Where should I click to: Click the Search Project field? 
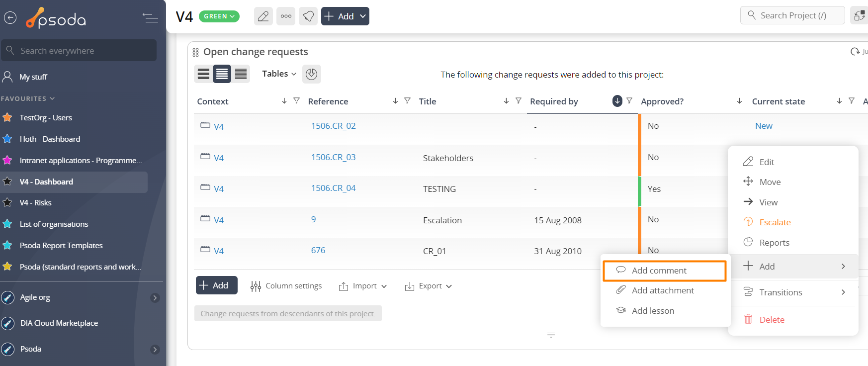792,15
